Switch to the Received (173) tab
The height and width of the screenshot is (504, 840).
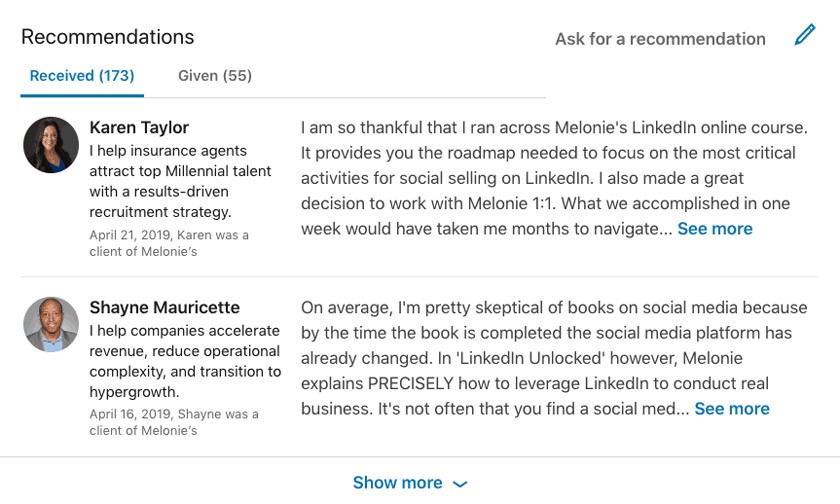coord(82,76)
